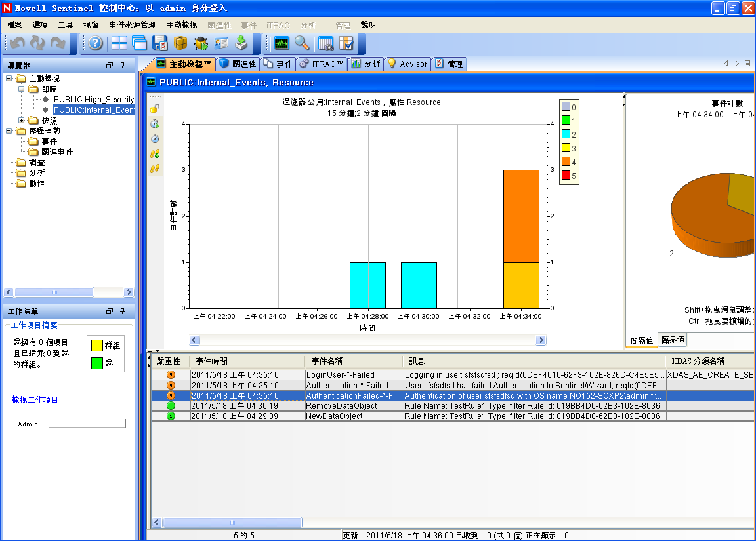This screenshot has width=756, height=541.
Task: Pin the 導覽器 navigator panel
Action: point(123,65)
